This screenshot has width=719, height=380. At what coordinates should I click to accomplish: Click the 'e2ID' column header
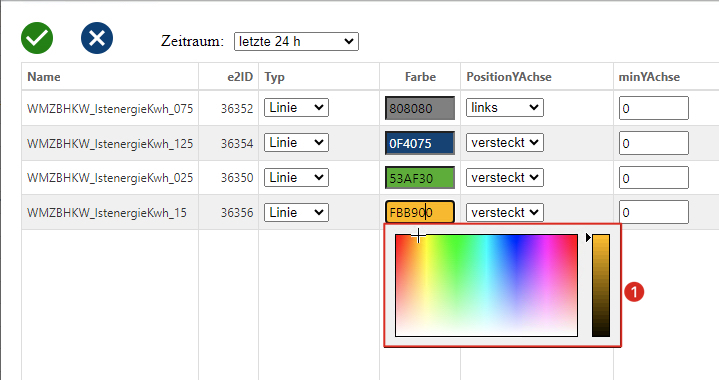pos(240,77)
